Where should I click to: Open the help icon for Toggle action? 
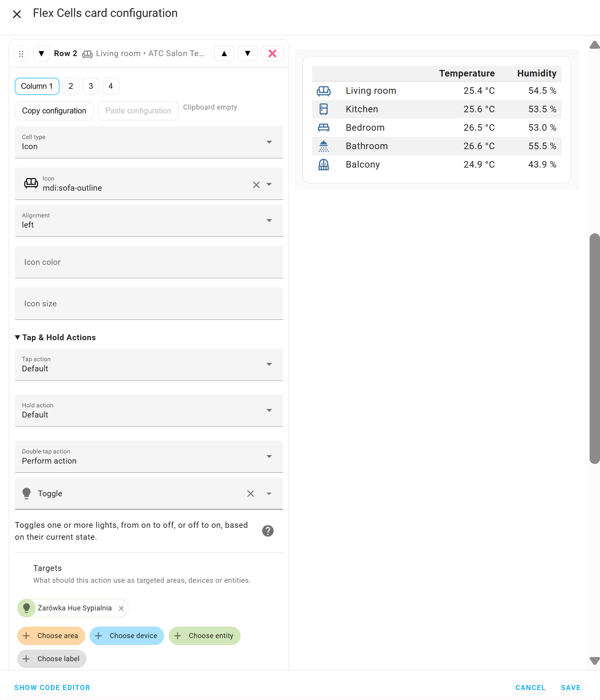(x=268, y=531)
